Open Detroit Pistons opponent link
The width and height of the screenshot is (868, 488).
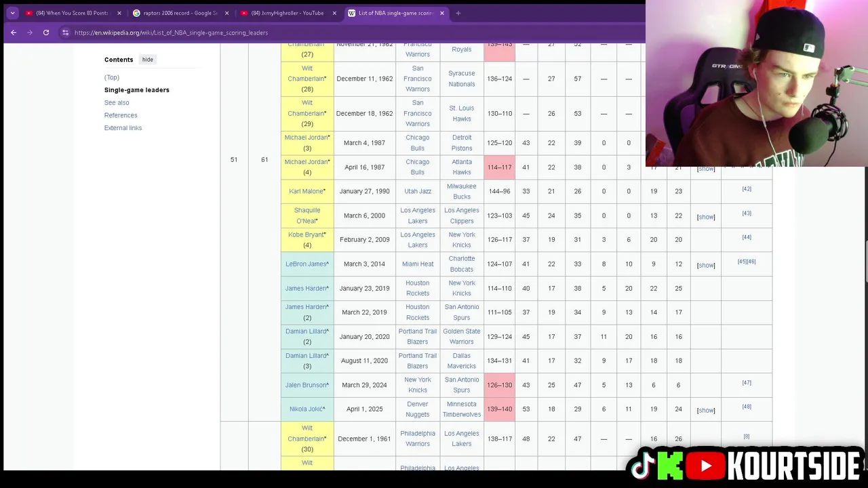pyautogui.click(x=462, y=142)
